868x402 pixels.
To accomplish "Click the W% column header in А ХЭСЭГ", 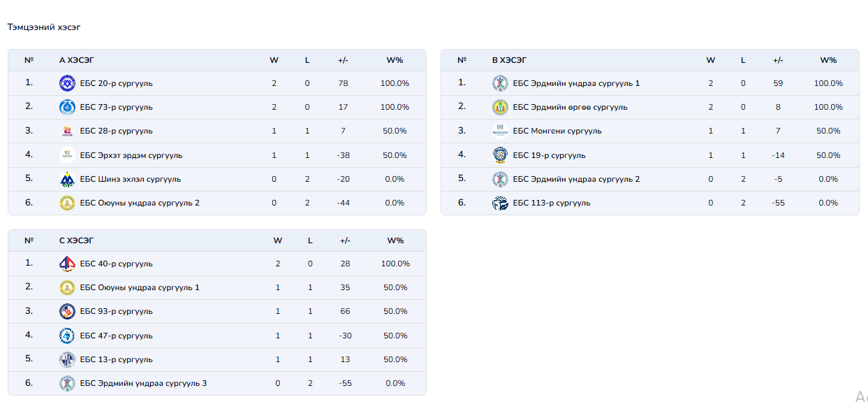I will click(x=395, y=60).
